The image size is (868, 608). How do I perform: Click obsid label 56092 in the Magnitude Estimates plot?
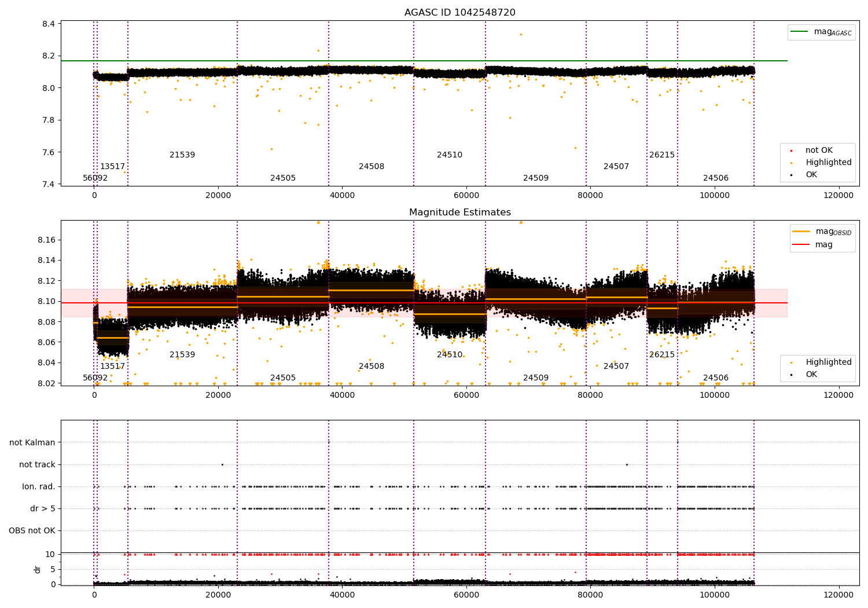tap(95, 378)
